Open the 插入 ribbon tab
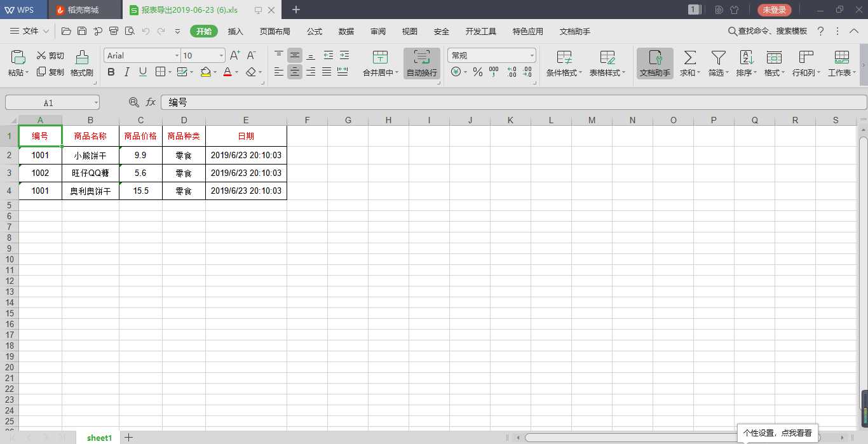 click(236, 31)
